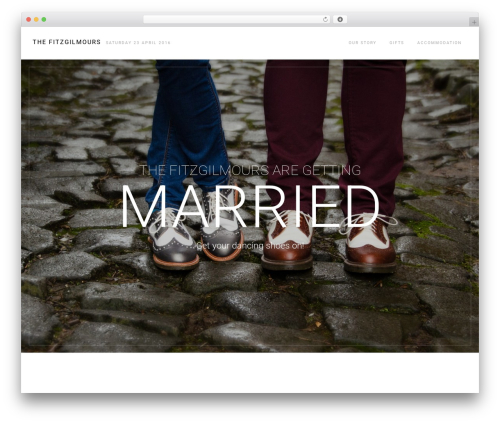This screenshot has width=500, height=423.
Task: Open the ACCOMMODATION nav link
Action: 439,43
